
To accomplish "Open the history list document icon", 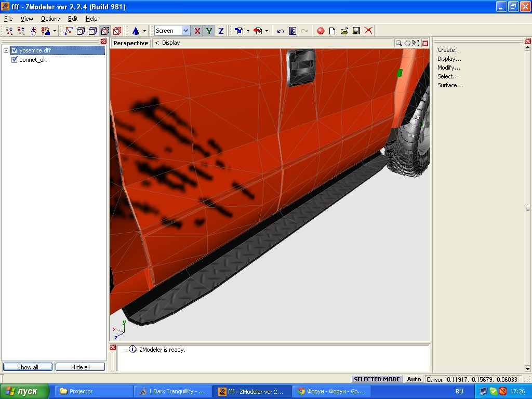I will point(292,31).
